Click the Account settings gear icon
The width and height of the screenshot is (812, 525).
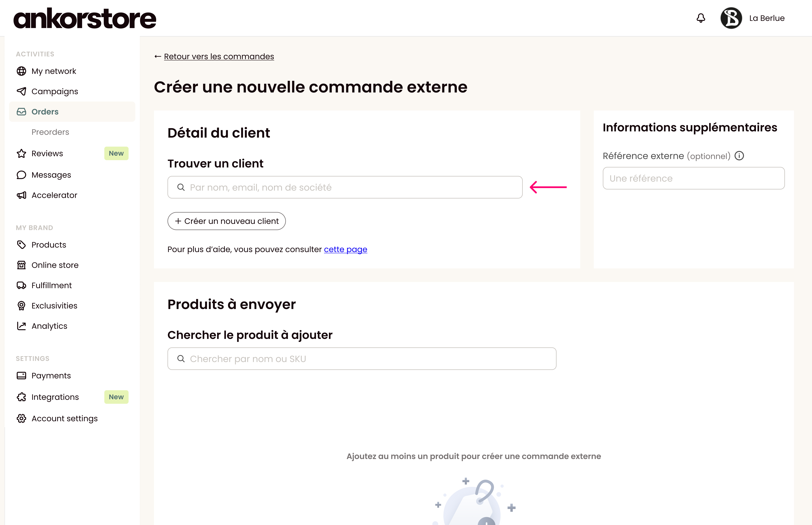pyautogui.click(x=21, y=418)
